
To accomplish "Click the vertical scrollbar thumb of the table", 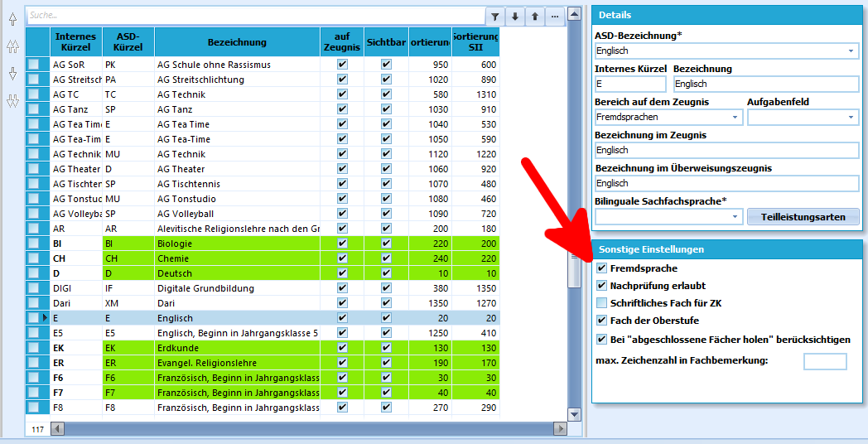I will click(x=575, y=269).
